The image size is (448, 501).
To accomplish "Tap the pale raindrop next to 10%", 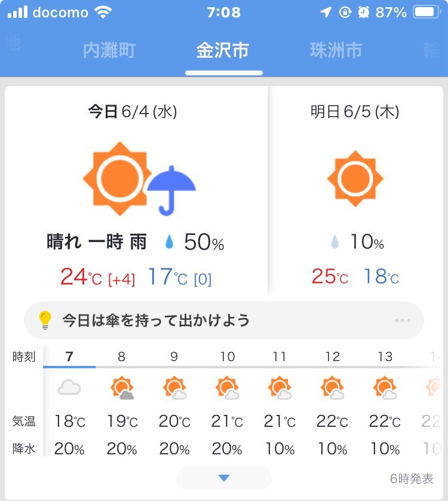I will (335, 242).
